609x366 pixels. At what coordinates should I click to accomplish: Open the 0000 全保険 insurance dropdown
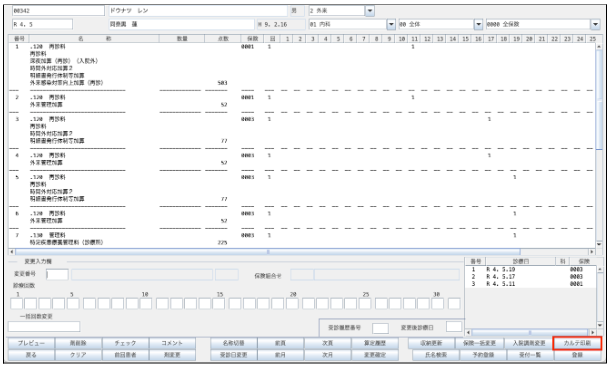[x=595, y=24]
